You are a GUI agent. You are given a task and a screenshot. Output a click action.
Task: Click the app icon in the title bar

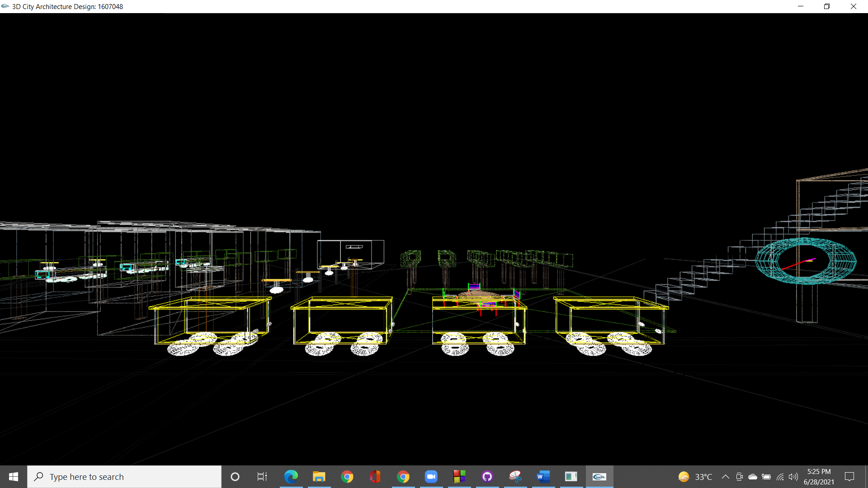tap(5, 6)
